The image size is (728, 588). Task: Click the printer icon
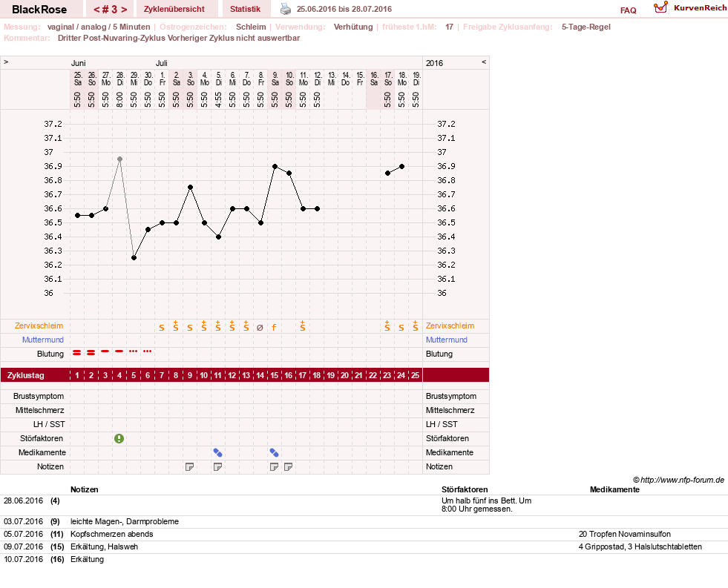(286, 9)
